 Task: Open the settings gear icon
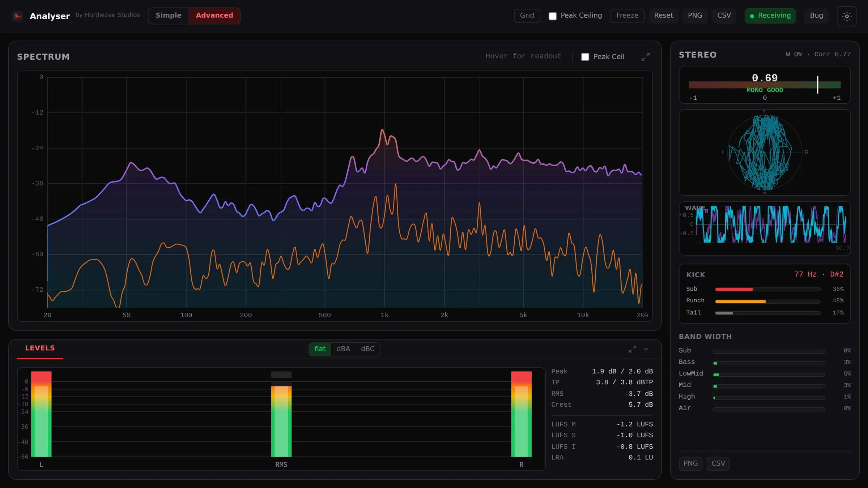[x=847, y=16]
